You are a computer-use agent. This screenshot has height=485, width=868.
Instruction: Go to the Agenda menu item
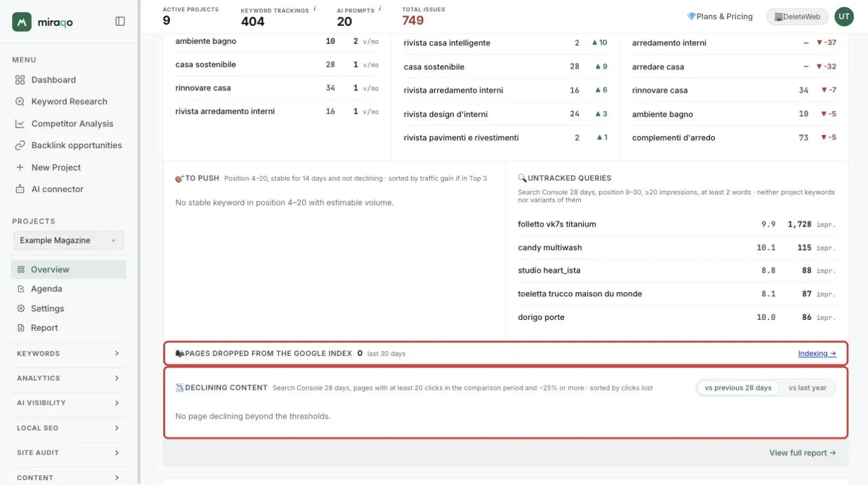coord(68,289)
